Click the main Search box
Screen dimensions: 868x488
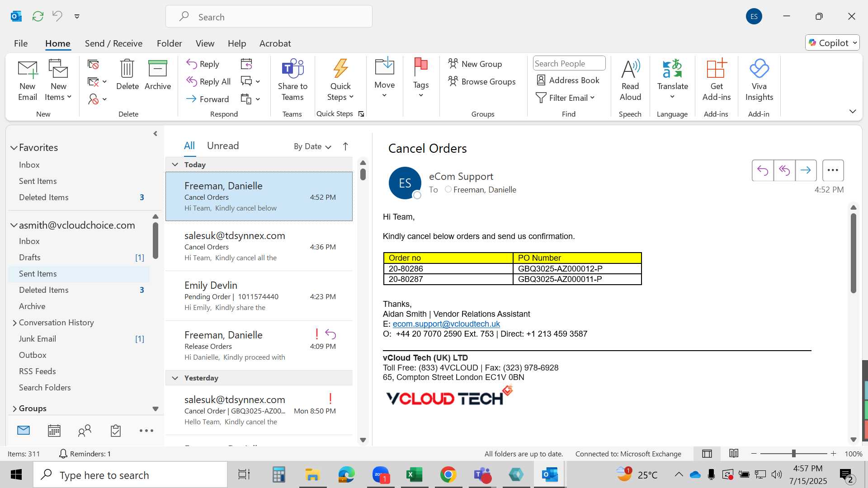[x=269, y=17]
